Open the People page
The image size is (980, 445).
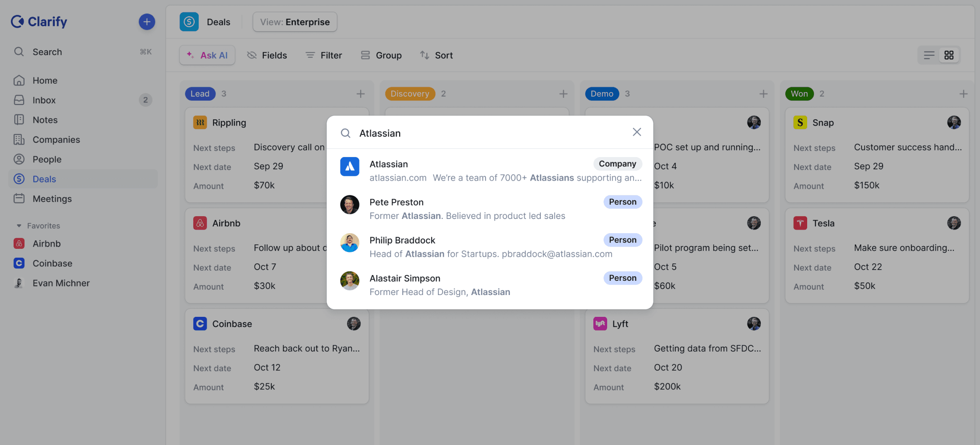(x=83, y=159)
